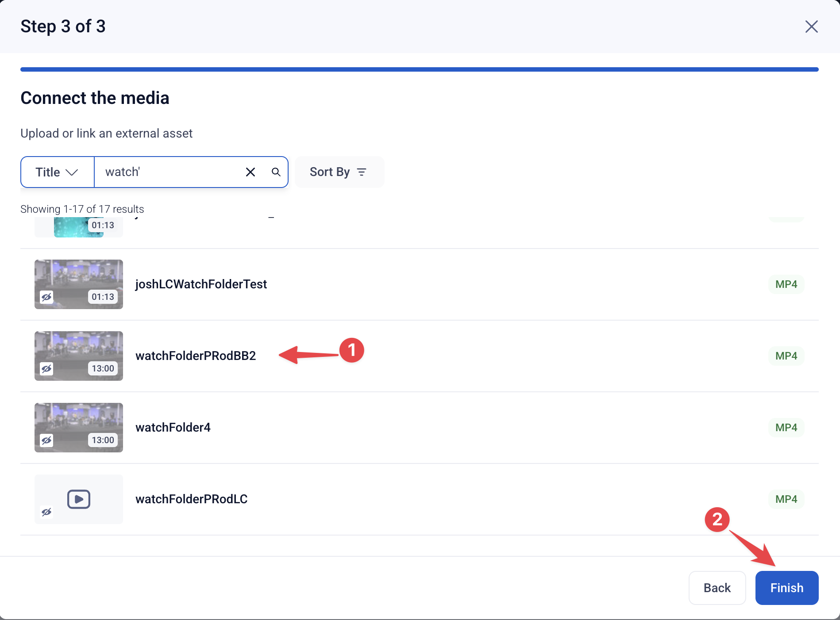Click the hidden-eye icon on watchFolderPRodLC
The height and width of the screenshot is (620, 840).
point(46,512)
